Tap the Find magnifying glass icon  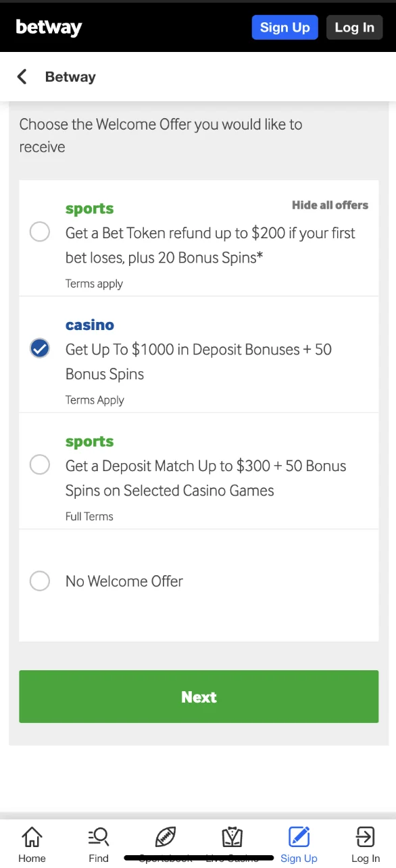coord(98,836)
